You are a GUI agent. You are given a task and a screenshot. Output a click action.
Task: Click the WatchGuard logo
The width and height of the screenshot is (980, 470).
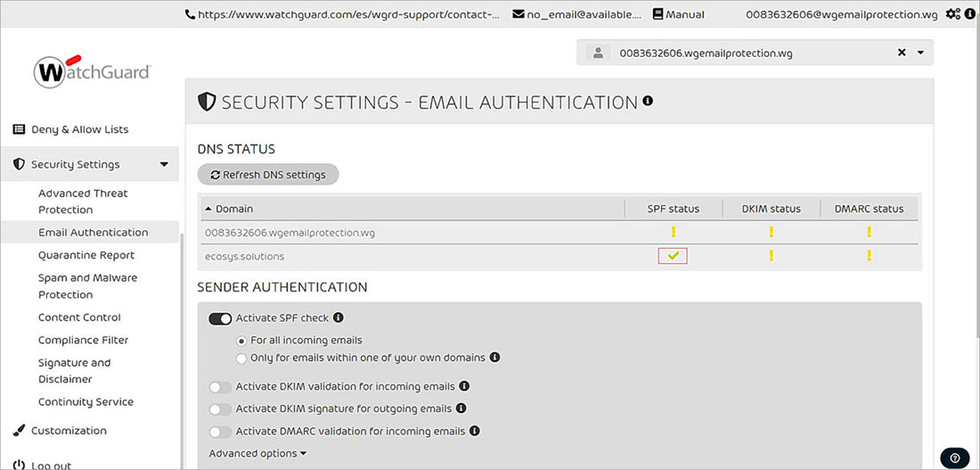[92, 71]
